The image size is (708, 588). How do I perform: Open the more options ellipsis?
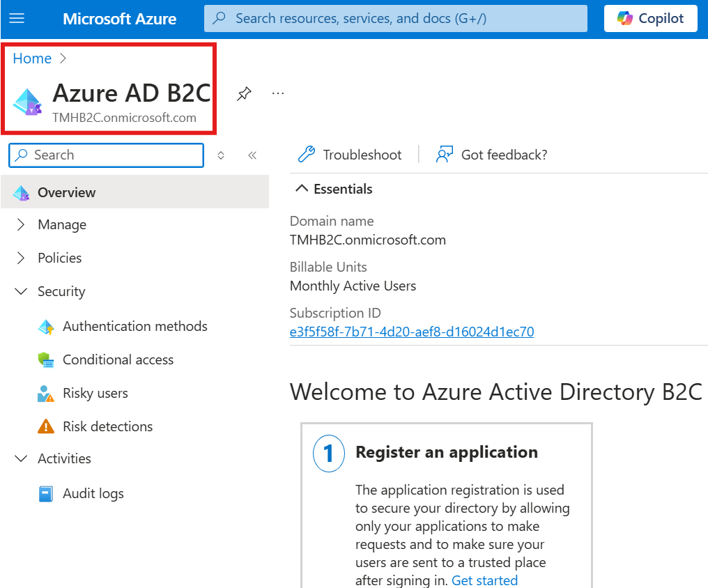[x=277, y=93]
